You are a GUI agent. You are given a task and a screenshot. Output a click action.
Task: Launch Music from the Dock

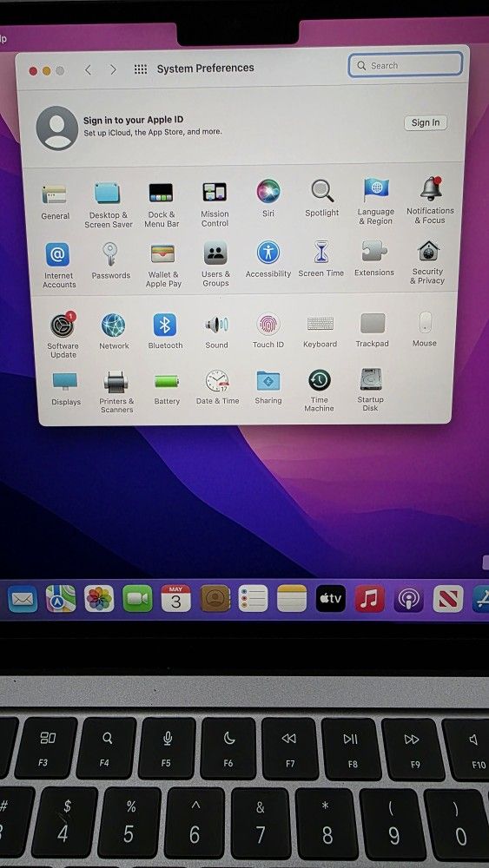pyautogui.click(x=369, y=598)
